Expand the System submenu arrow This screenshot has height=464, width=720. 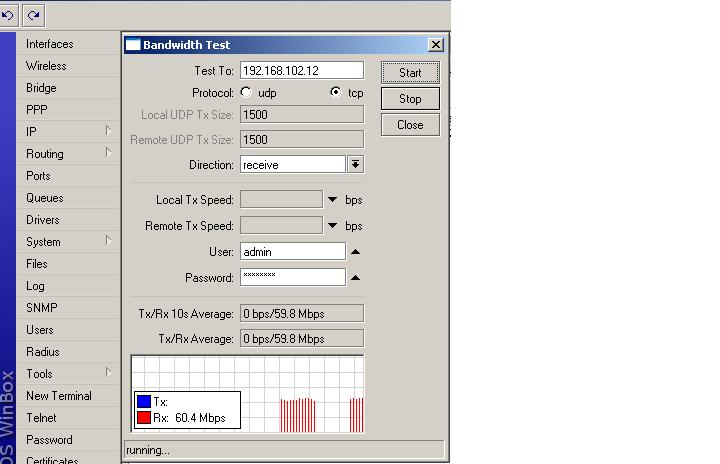[x=108, y=240]
